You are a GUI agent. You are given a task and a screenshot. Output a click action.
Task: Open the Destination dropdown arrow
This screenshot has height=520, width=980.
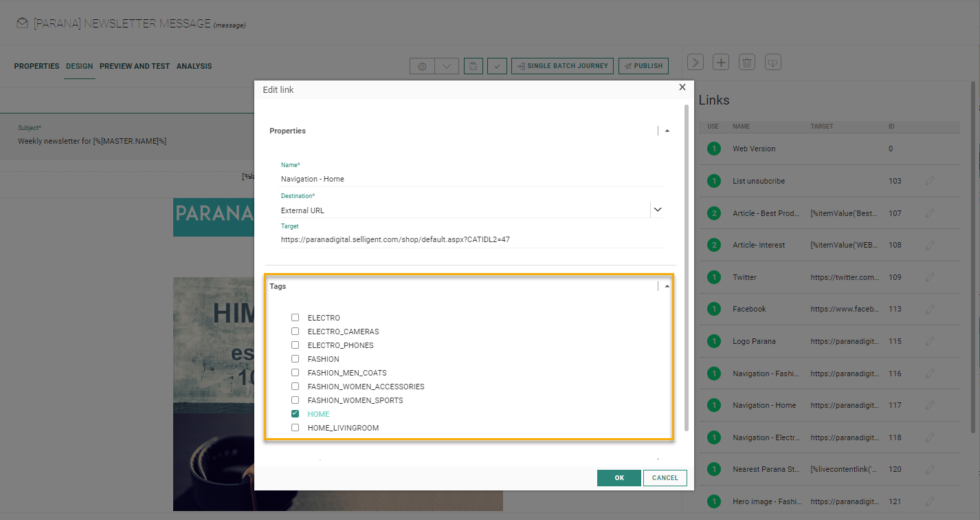[658, 210]
